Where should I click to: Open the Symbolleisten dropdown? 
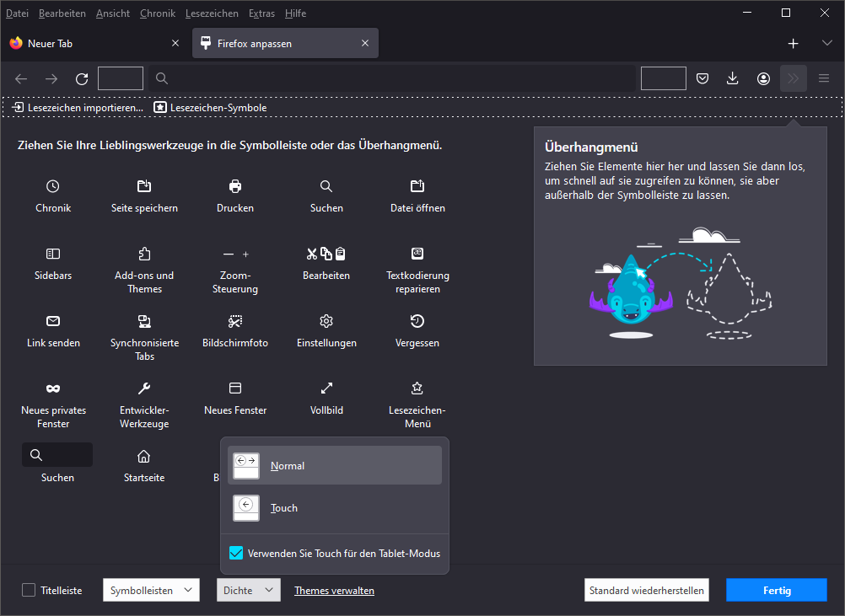click(151, 591)
